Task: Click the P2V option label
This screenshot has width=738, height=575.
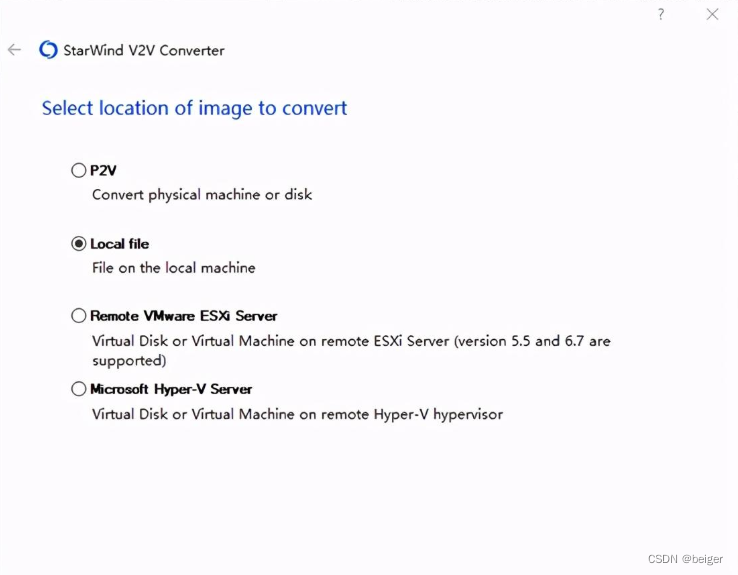Action: click(x=104, y=170)
